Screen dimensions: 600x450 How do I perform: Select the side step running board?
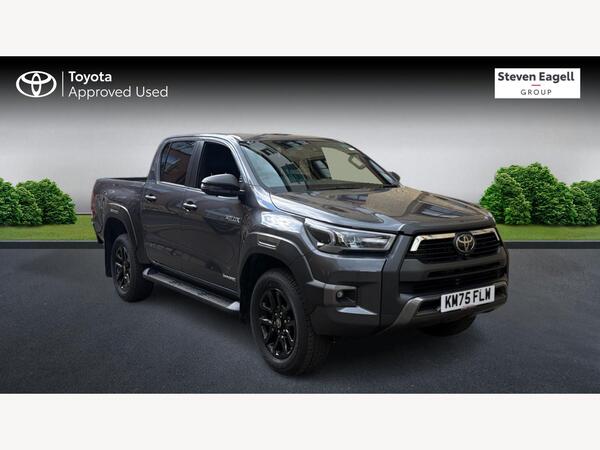[191, 290]
